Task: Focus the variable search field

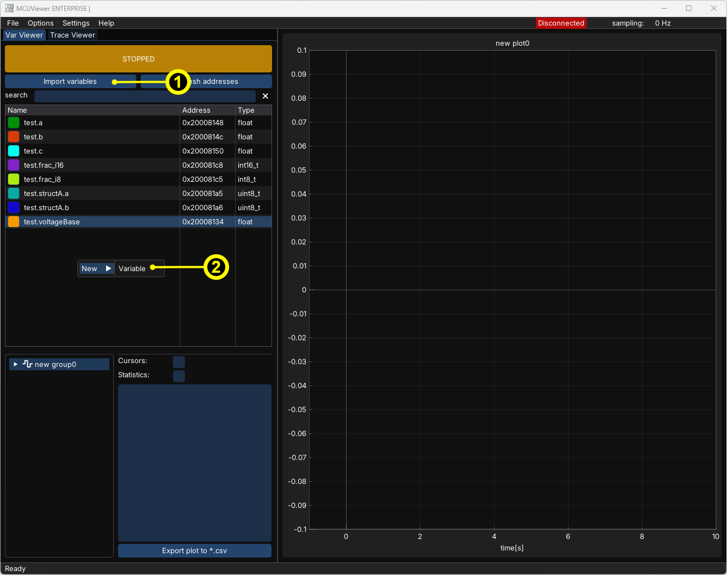Action: click(145, 96)
